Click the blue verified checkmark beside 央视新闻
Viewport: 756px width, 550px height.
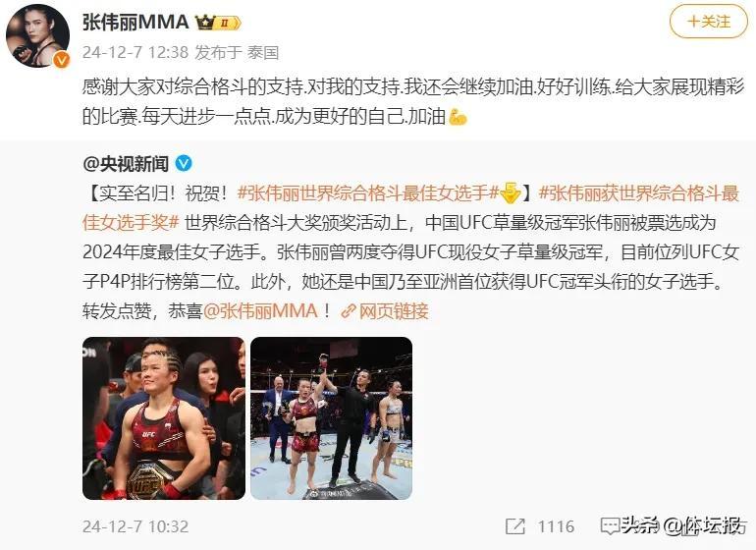click(184, 164)
